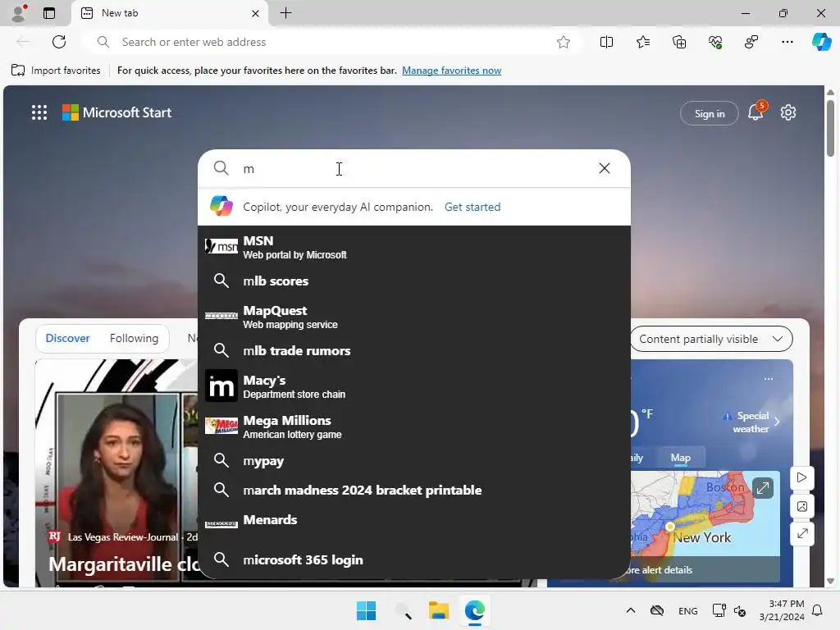
Task: Expand the Content partially visible dropdown
Action: coord(711,339)
